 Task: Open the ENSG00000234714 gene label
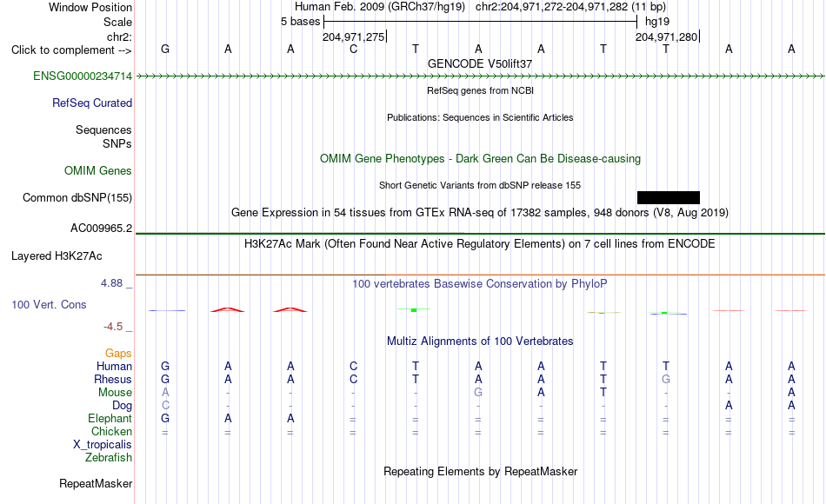tap(83, 76)
